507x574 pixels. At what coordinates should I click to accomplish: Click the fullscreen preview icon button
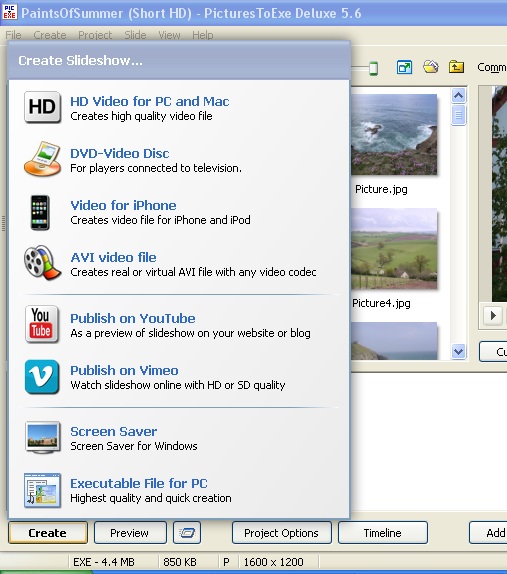click(x=187, y=533)
